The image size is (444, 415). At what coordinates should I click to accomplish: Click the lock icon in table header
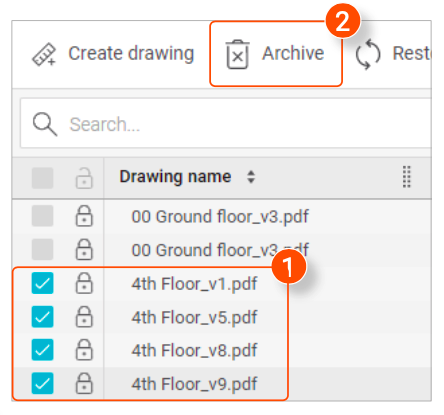84,178
